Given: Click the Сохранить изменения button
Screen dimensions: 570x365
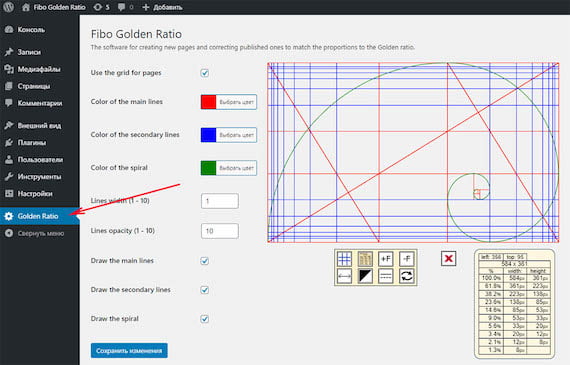Looking at the screenshot, I should point(129,351).
